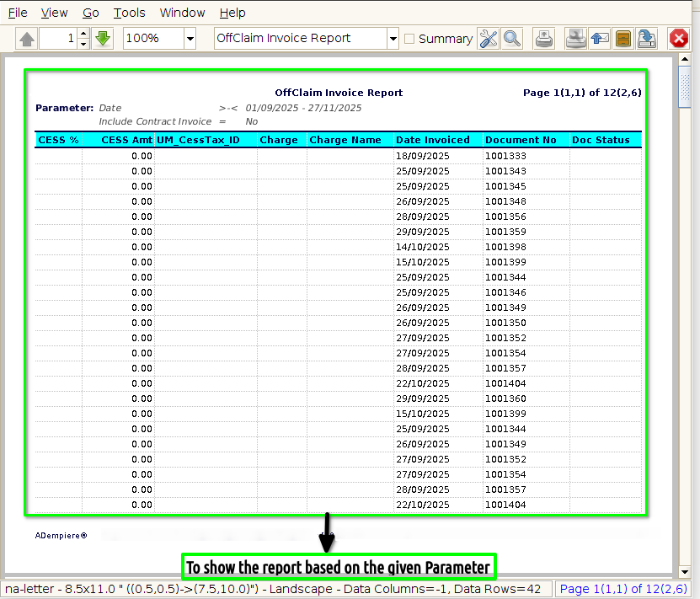This screenshot has height=599, width=700.
Task: Go to next page with green down arrow
Action: [103, 39]
